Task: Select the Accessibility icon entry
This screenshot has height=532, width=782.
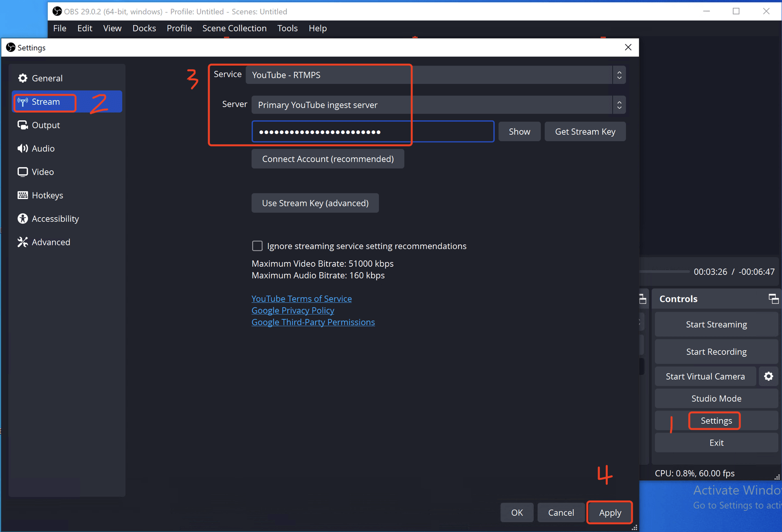Action: click(23, 219)
